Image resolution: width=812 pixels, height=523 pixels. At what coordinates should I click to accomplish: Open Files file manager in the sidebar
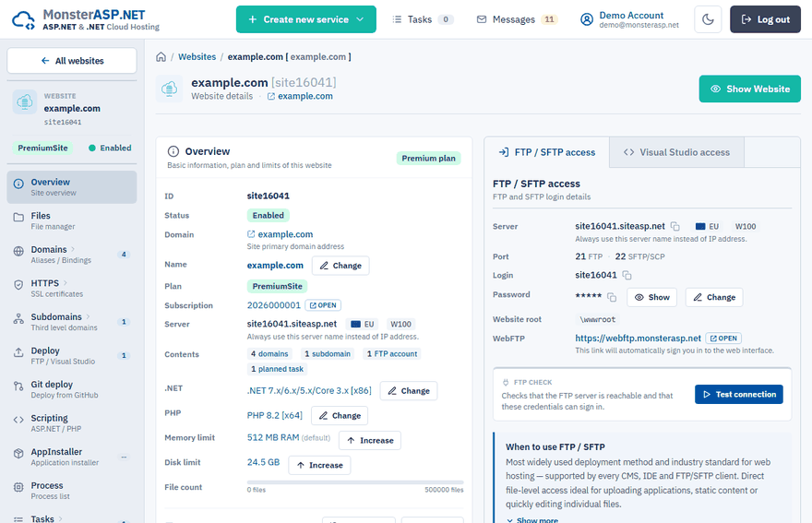click(x=72, y=220)
